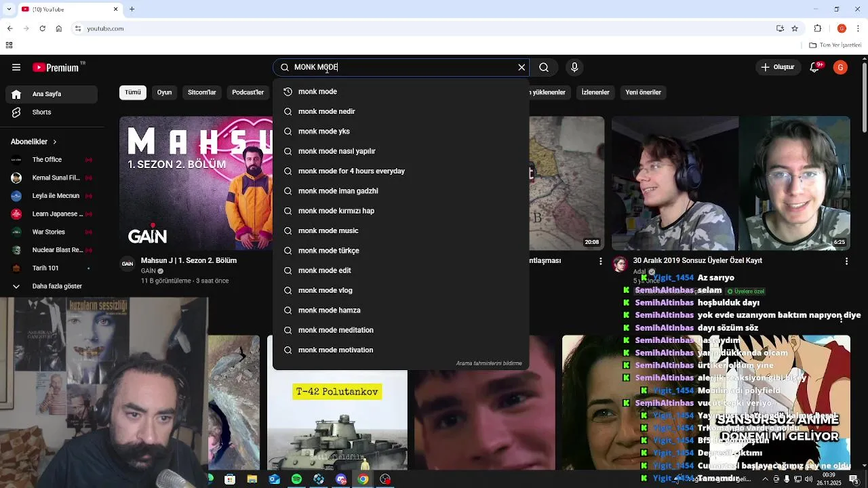Choose suggestion "monk mode meditation"
The height and width of the screenshot is (488, 868).
pyautogui.click(x=401, y=330)
